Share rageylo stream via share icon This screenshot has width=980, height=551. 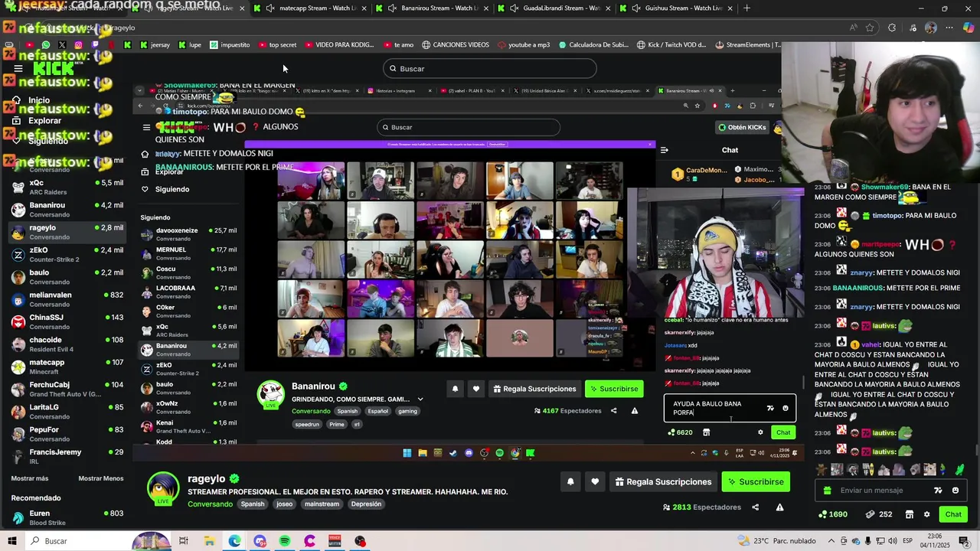coord(755,507)
